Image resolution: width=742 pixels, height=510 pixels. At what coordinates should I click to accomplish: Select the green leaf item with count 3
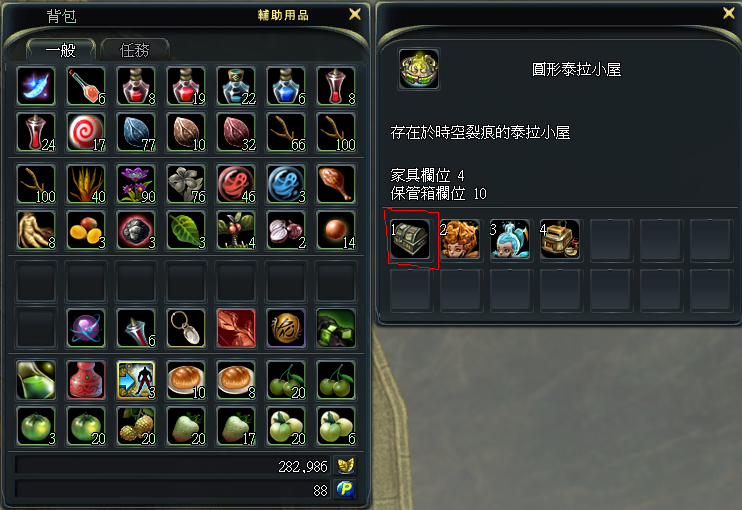coord(186,230)
